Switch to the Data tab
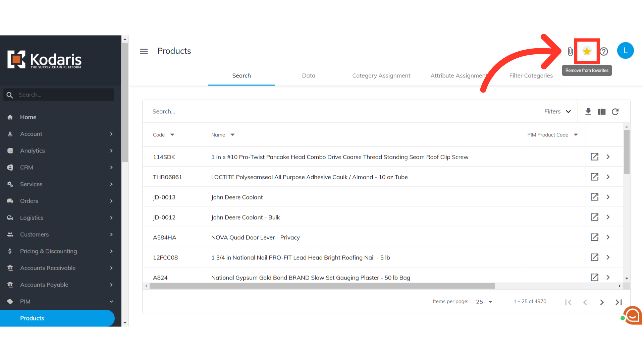The height and width of the screenshot is (362, 644). coord(308,75)
